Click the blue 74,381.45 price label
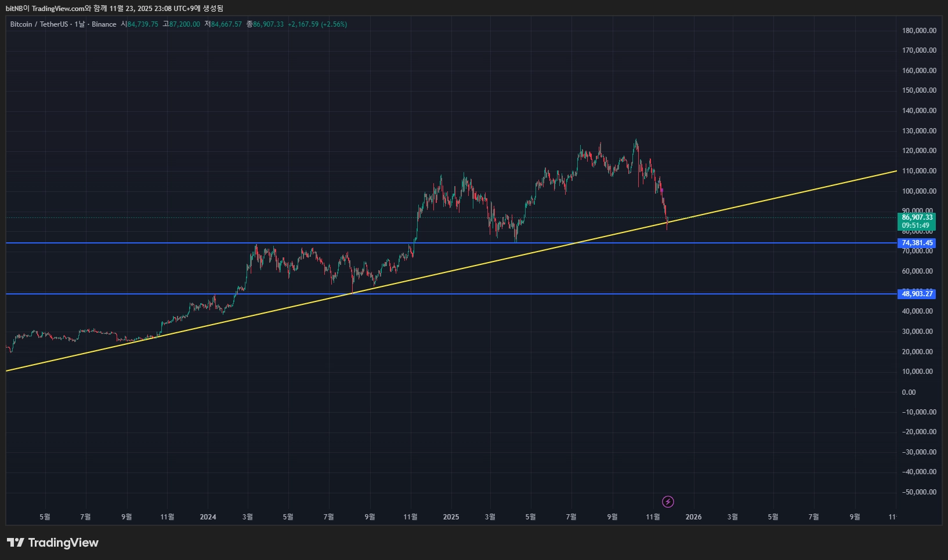 click(x=917, y=243)
